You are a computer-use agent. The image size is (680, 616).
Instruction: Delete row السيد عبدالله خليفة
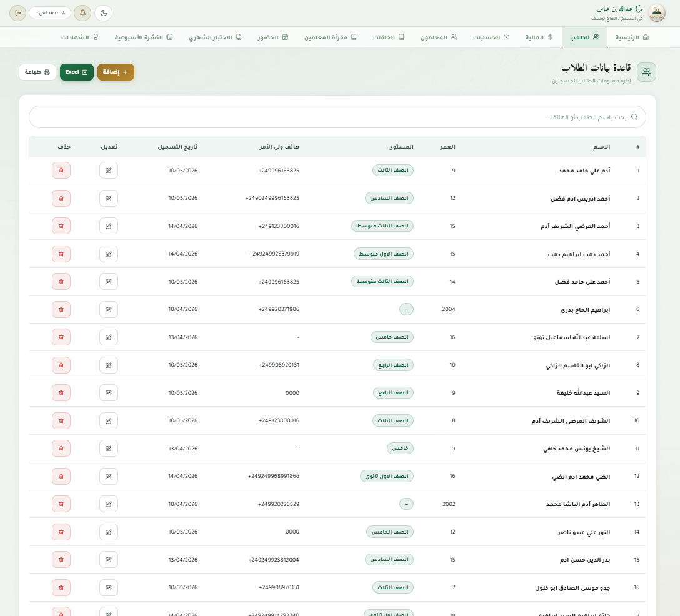[61, 393]
